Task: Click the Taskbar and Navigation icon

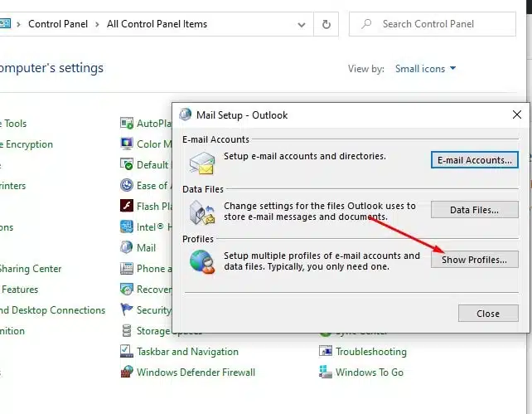Action: point(127,351)
